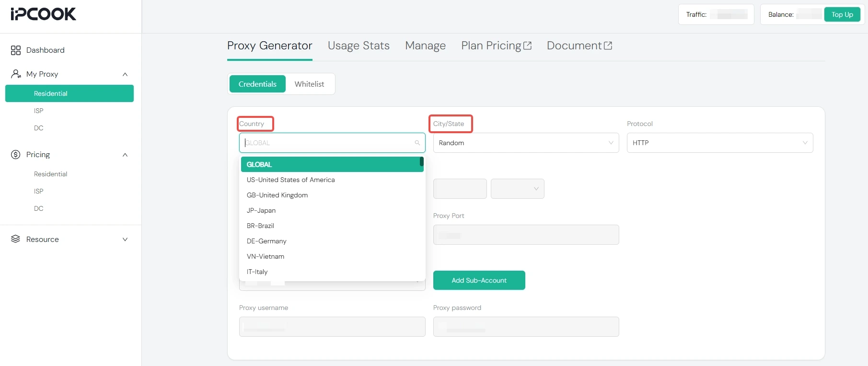Click the Country search input field
This screenshot has width=868, height=366.
click(x=332, y=143)
